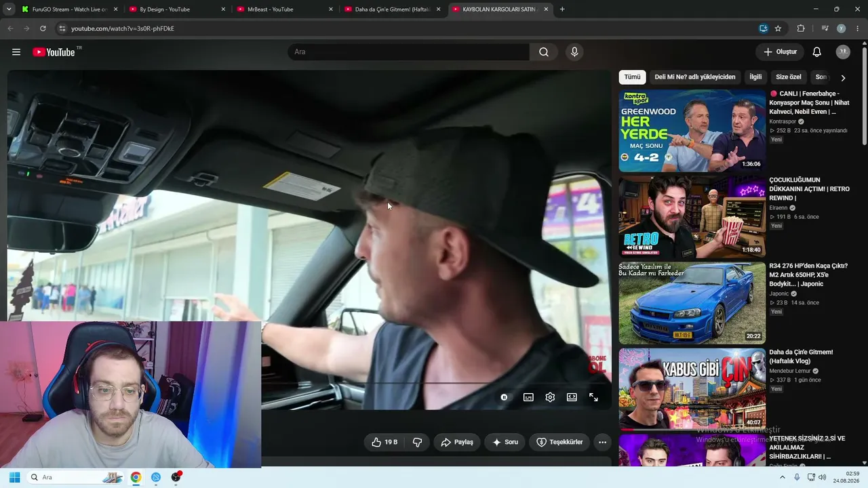Select the İlgili filter chip
868x488 pixels.
point(755,77)
